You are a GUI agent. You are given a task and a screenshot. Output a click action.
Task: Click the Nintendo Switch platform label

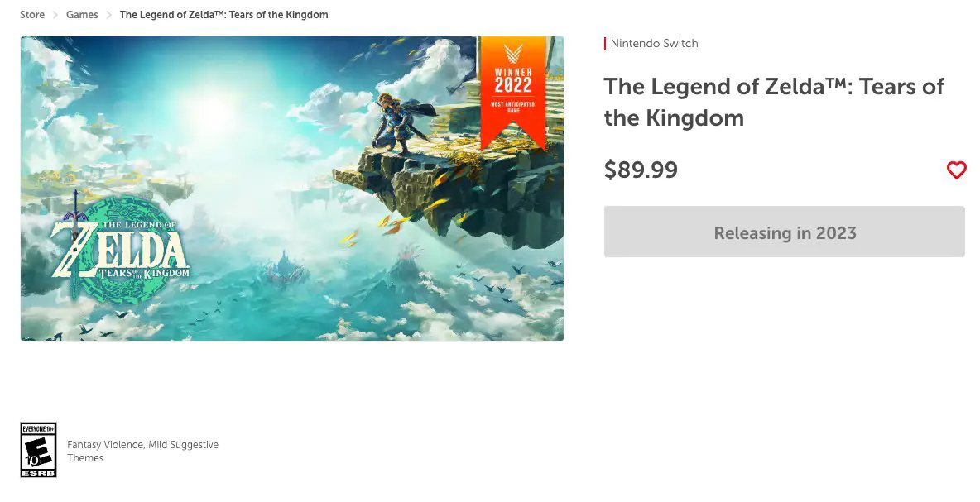(654, 43)
